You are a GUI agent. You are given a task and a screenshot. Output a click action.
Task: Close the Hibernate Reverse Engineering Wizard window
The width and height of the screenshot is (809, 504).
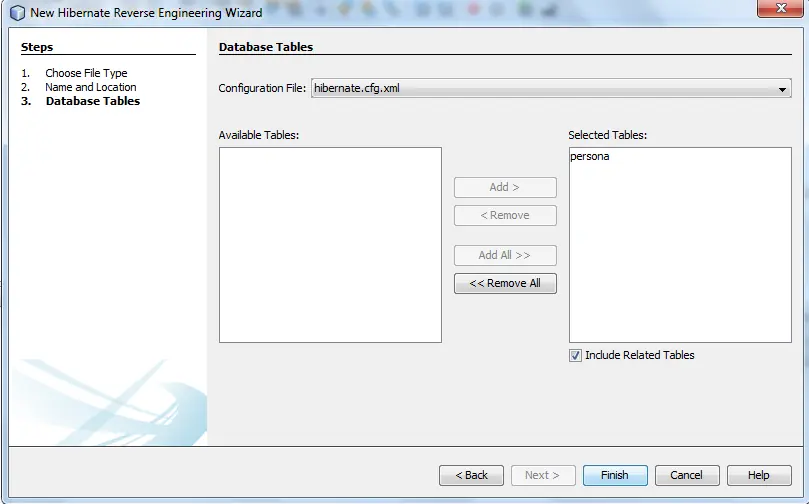pyautogui.click(x=780, y=8)
